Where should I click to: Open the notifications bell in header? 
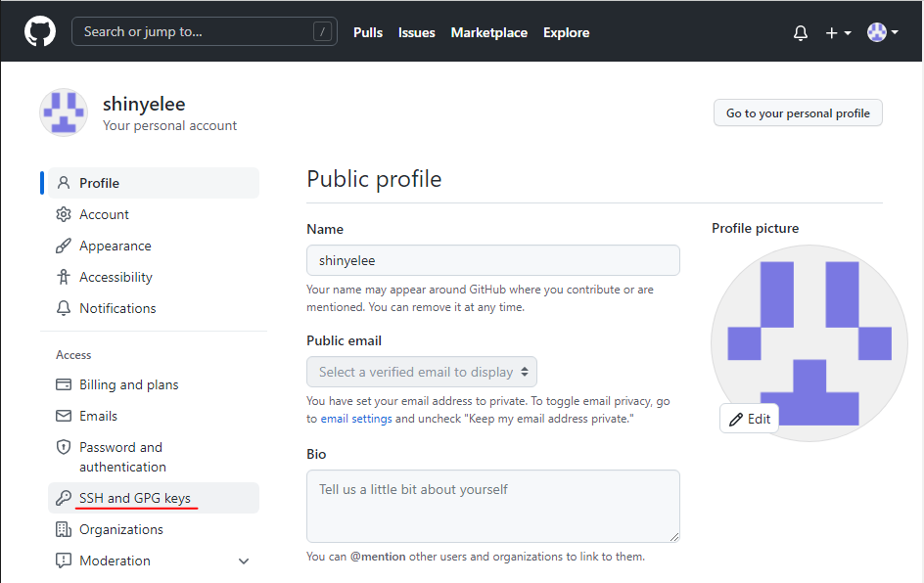[801, 33]
